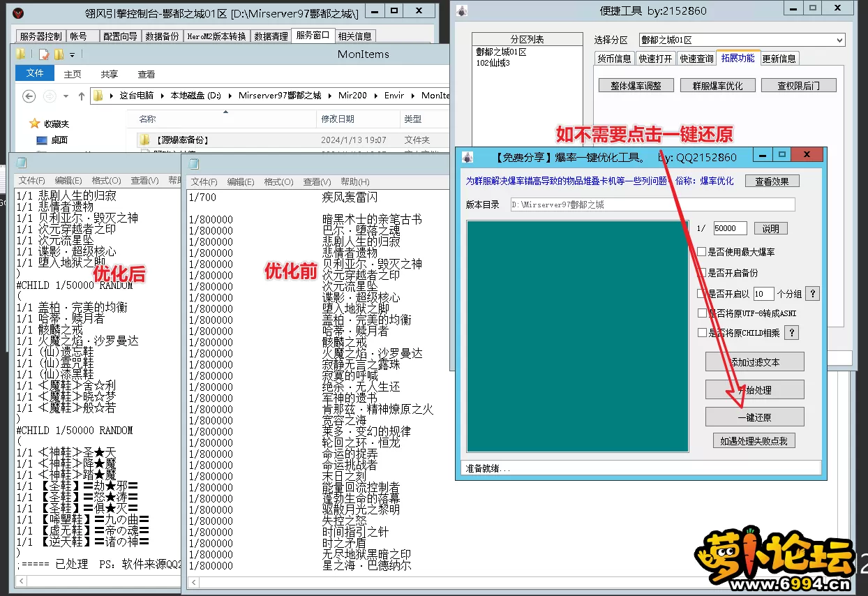
Task: Click the 版本目录 path field
Action: click(652, 204)
